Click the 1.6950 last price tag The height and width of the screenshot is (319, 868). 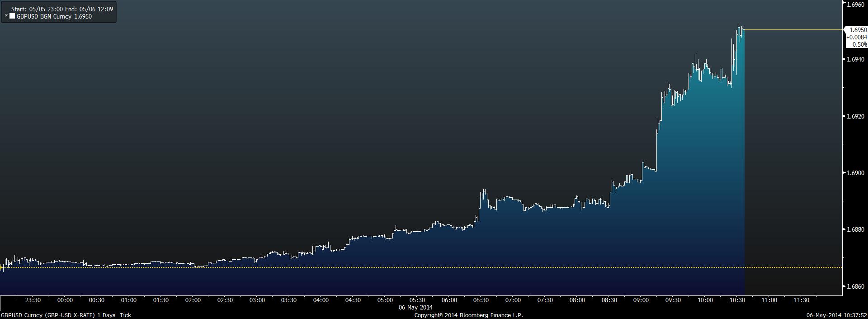(858, 30)
